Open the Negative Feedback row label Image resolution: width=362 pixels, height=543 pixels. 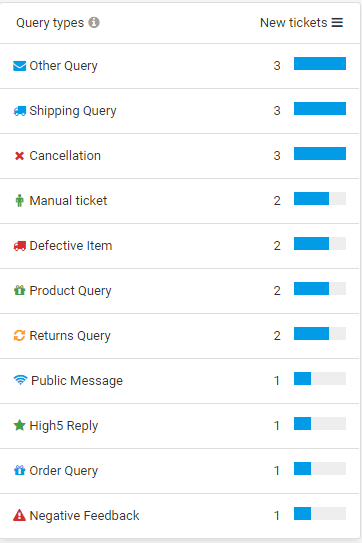84,516
